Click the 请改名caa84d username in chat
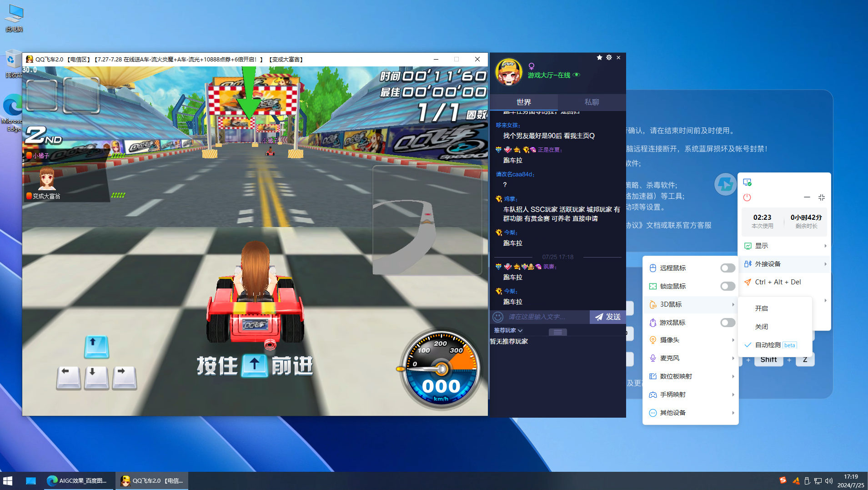 coord(514,174)
